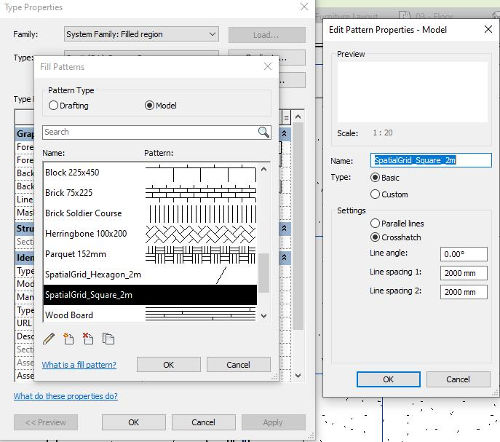Screen dimensions: 500x442
Task: Open the Family dropdown
Action: [141, 34]
